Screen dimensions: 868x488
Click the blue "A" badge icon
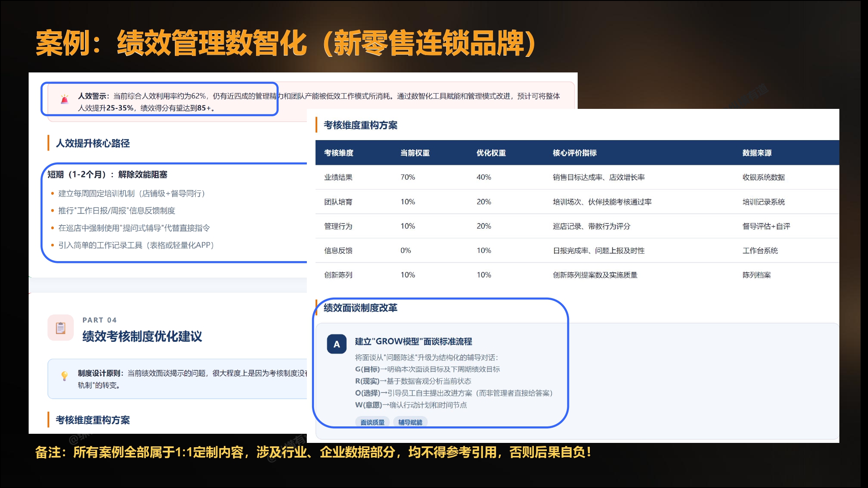click(337, 344)
